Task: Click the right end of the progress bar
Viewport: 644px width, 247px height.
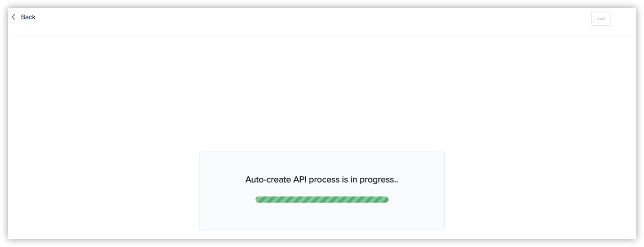Action: click(385, 199)
